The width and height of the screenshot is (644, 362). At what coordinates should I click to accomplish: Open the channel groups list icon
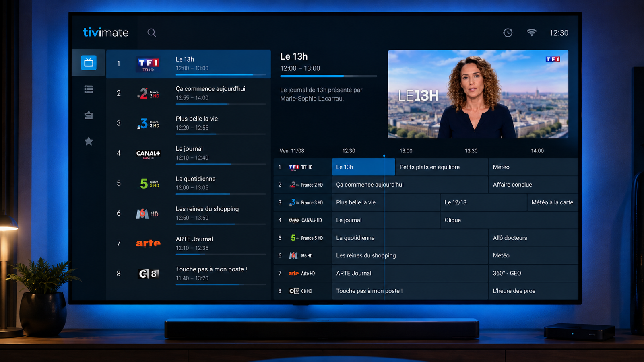[x=89, y=89]
